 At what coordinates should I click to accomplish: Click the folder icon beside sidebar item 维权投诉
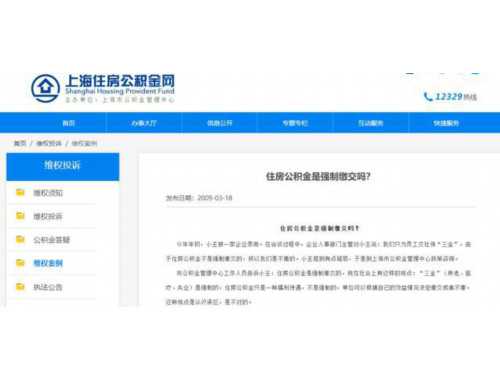(x=20, y=216)
